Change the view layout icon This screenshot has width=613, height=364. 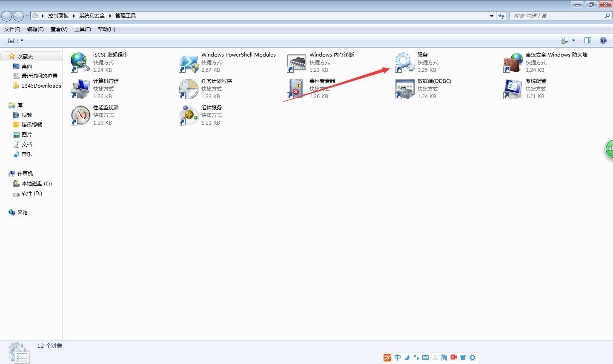564,40
